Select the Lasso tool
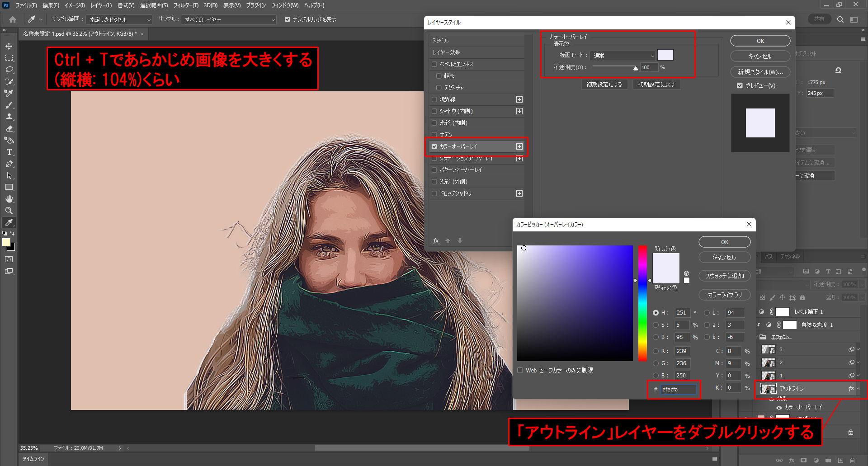 point(9,70)
